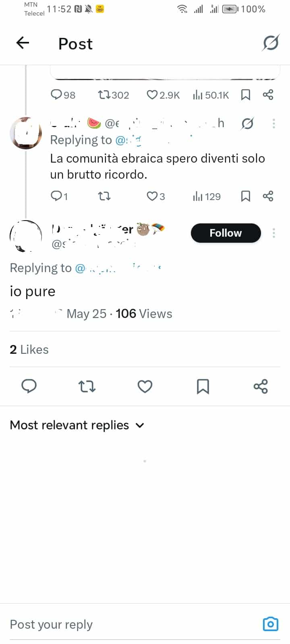Tap the Grok icon on the "La comunità ebraica" reply
The width and height of the screenshot is (290, 644).
tap(247, 124)
